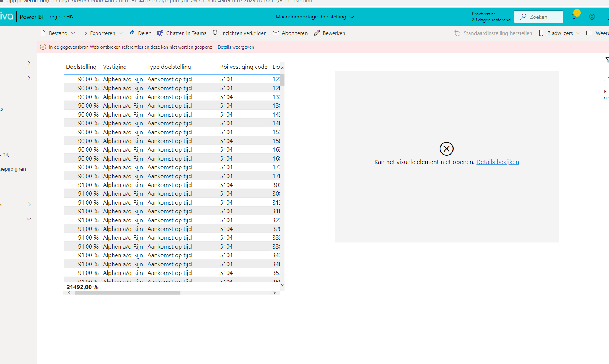Expand the first sidebar chevron

click(29, 63)
